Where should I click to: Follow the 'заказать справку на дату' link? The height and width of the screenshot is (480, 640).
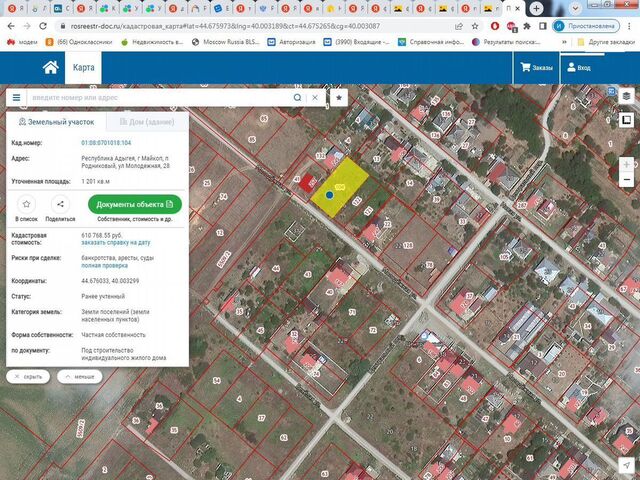click(116, 242)
